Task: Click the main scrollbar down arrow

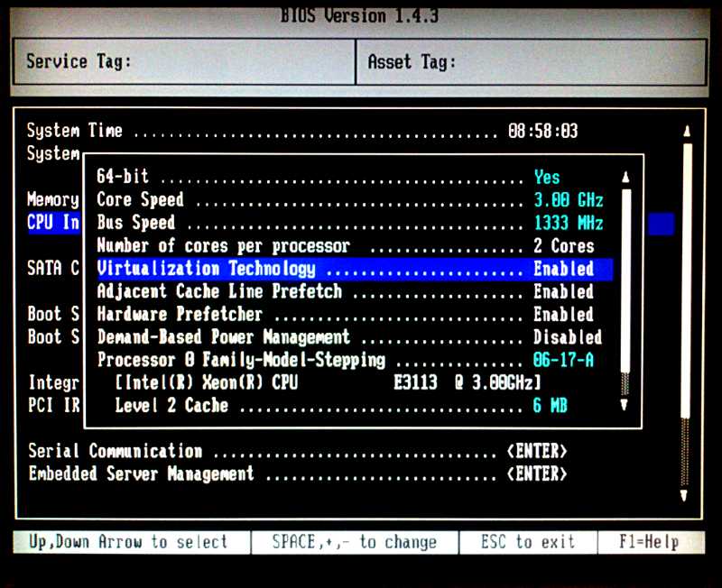Action: tap(685, 495)
